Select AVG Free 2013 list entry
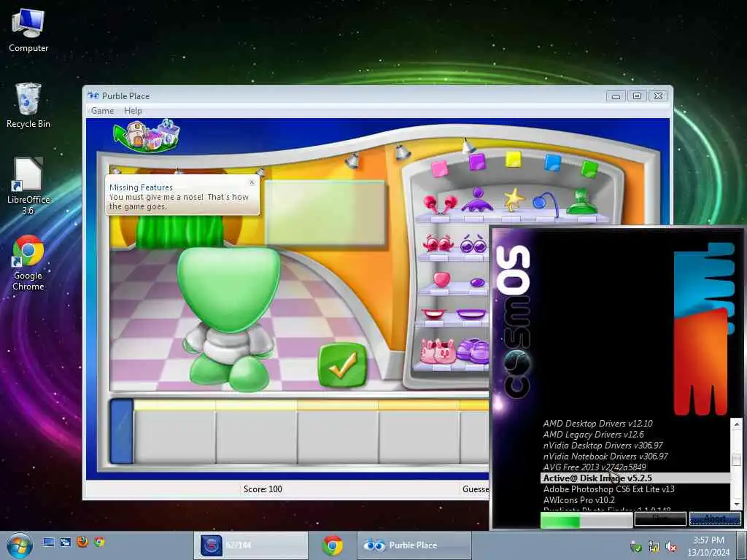747x560 pixels. (594, 467)
